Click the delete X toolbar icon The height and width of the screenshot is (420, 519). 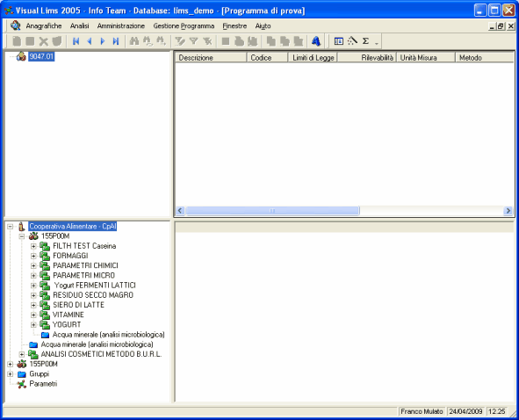coord(43,41)
